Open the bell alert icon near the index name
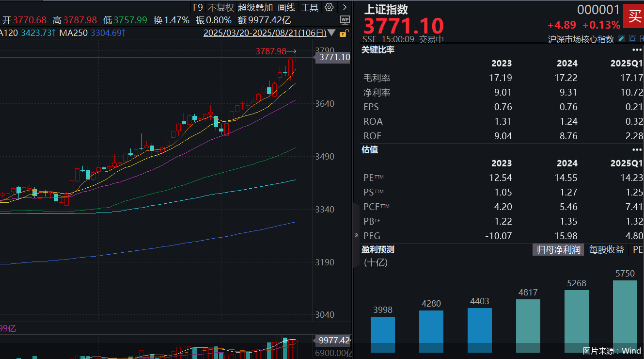 633,38
